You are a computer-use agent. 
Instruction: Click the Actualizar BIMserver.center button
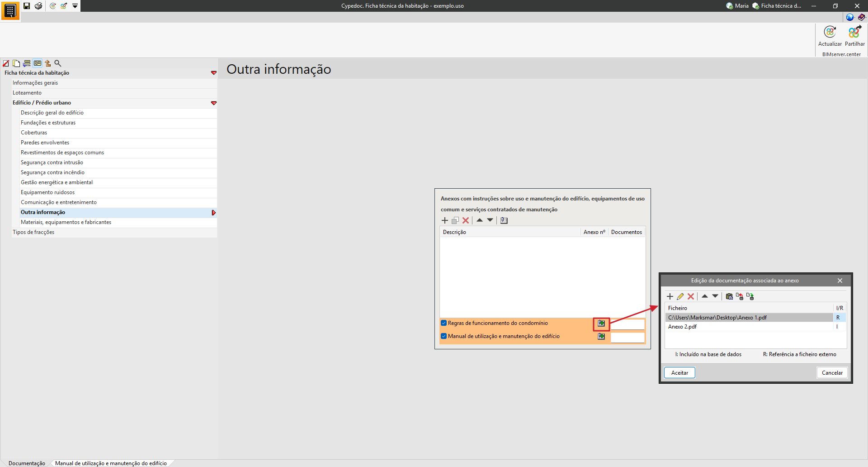tap(830, 37)
